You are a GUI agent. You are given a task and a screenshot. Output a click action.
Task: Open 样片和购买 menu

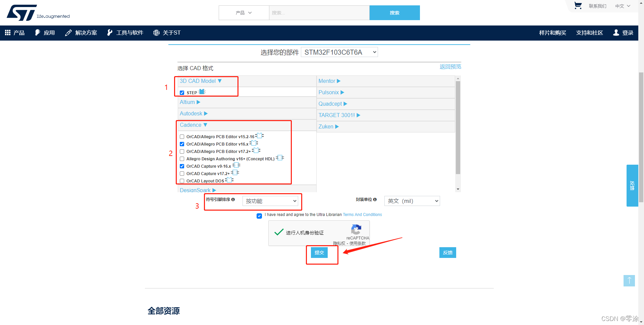[553, 33]
